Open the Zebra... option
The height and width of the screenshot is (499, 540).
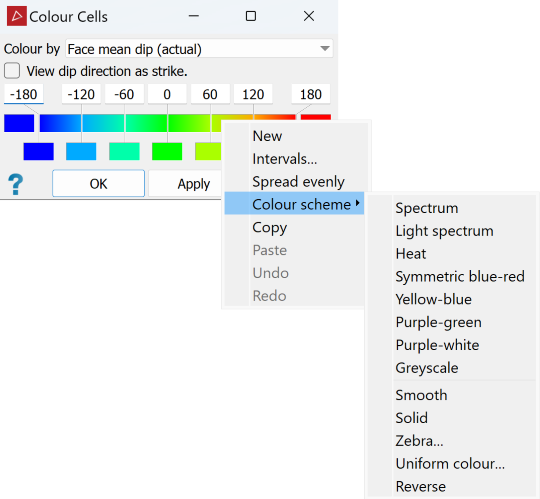tap(419, 441)
